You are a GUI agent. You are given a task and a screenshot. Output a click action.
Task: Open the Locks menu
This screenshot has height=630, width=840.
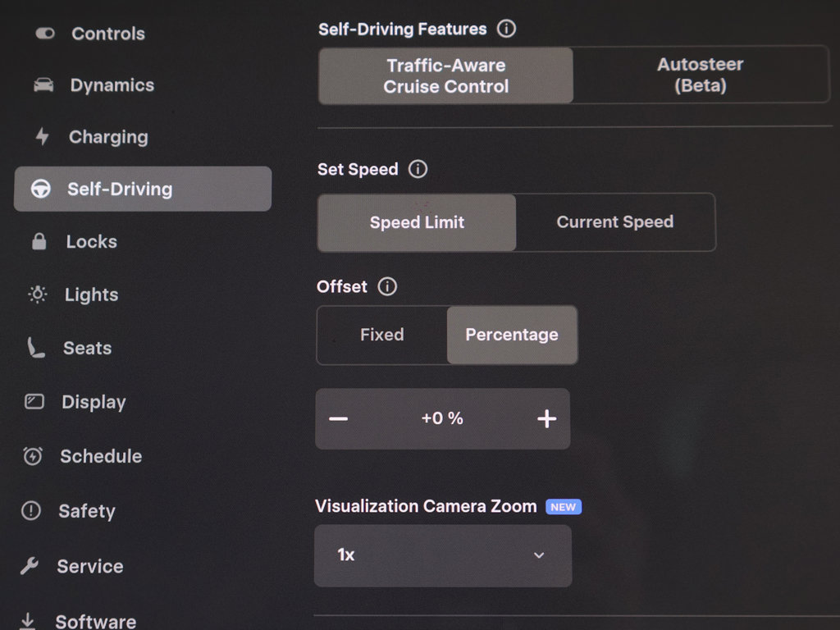[92, 242]
